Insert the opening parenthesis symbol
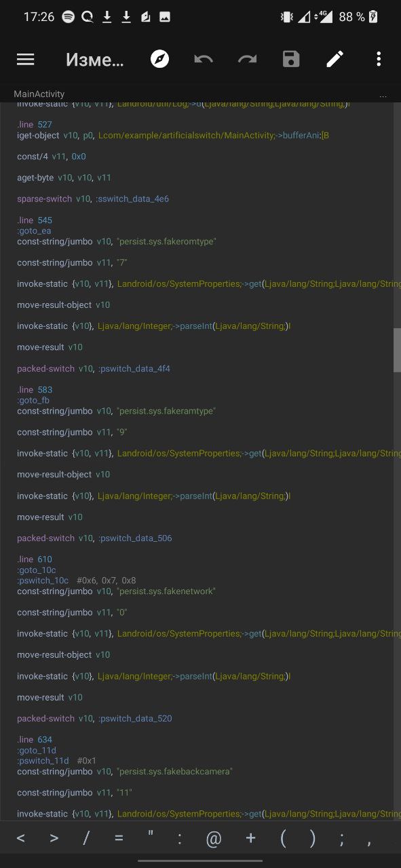The width and height of the screenshot is (401, 868). coord(283,840)
